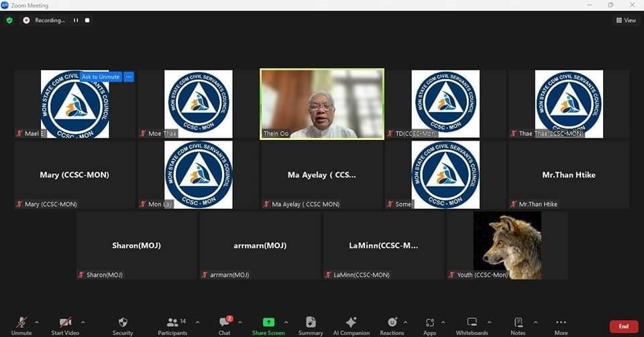Open the More options menu

coord(561,326)
